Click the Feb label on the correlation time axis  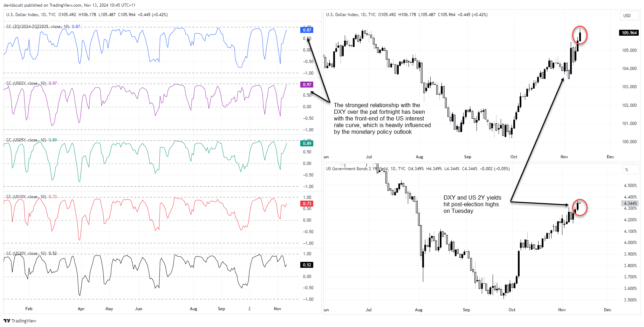click(29, 309)
